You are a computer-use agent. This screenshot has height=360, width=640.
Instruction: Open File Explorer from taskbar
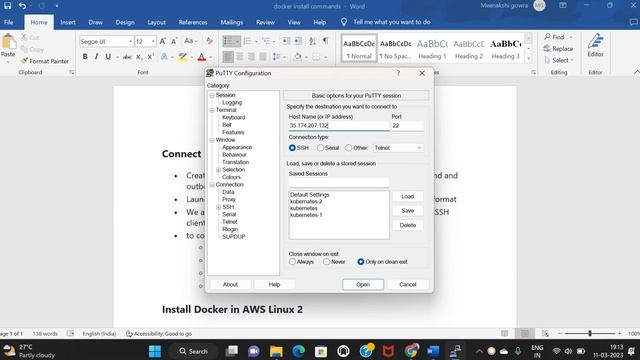276,351
